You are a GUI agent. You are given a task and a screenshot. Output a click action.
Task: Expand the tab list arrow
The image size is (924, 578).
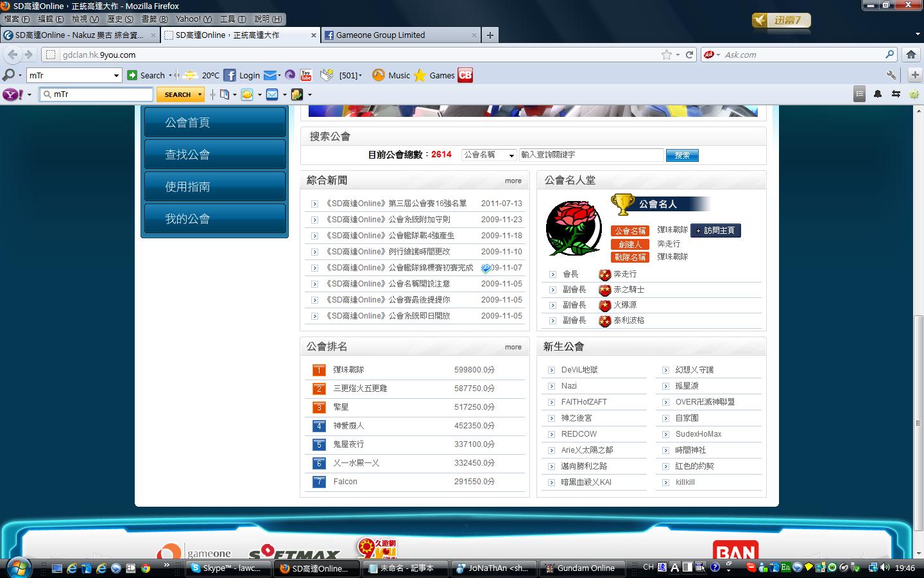[918, 35]
